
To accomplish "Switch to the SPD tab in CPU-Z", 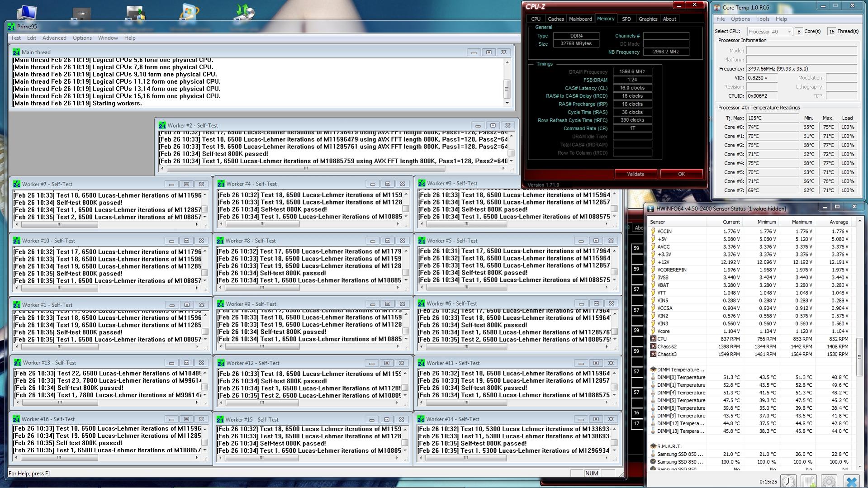I will 626,19.
